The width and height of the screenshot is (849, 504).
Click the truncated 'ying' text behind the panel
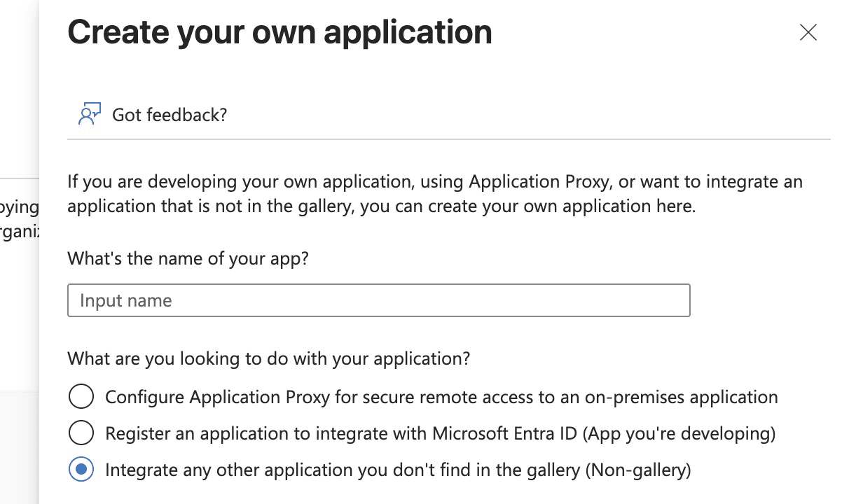tap(20, 207)
